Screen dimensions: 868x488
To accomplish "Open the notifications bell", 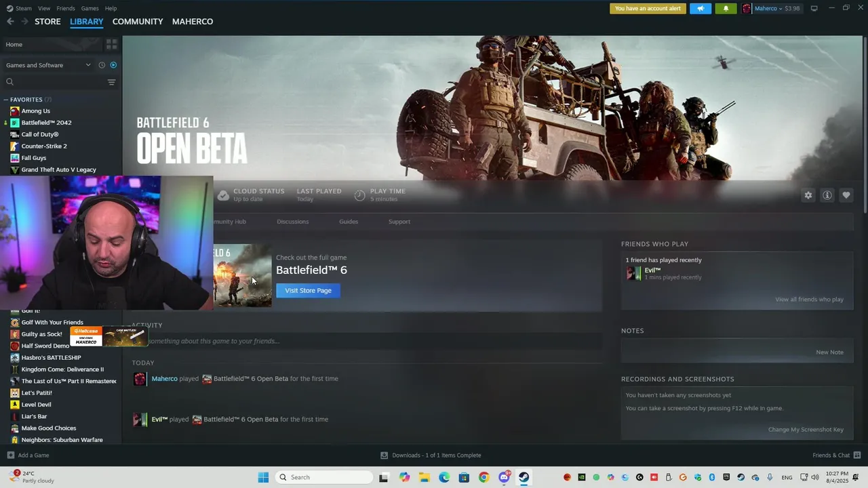I will pyautogui.click(x=726, y=9).
